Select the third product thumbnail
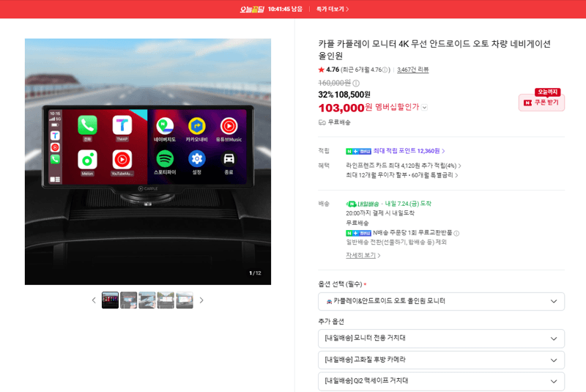 147,300
